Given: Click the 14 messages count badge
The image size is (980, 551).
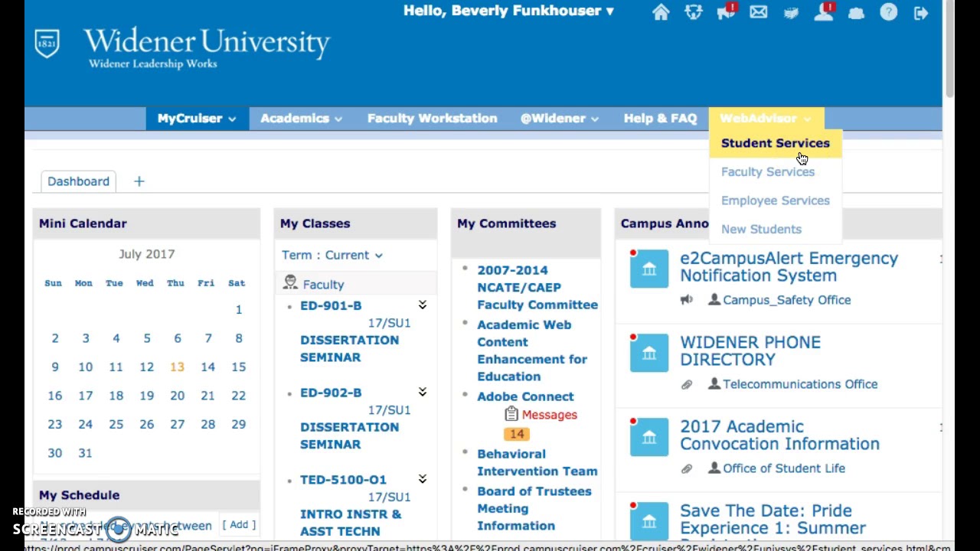Looking at the screenshot, I should 517,434.
